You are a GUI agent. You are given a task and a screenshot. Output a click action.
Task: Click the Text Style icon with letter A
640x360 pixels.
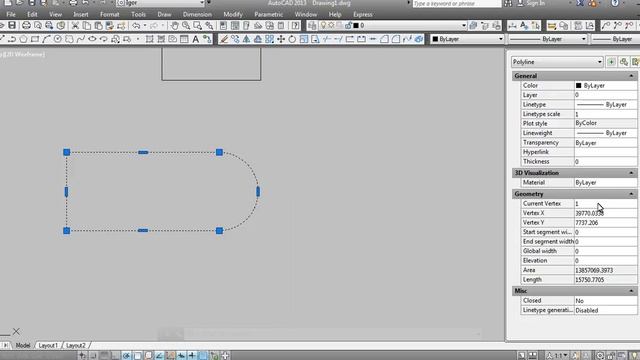click(x=524, y=26)
